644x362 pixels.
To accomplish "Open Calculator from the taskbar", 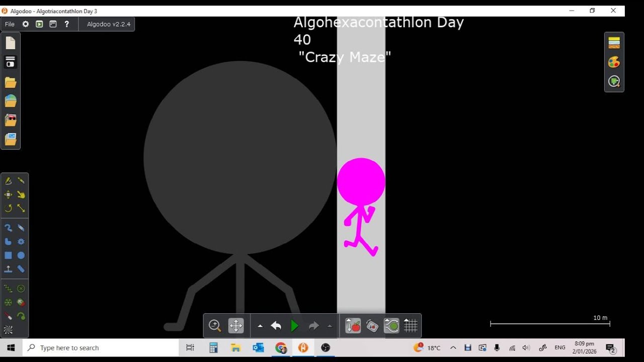I will [213, 347].
